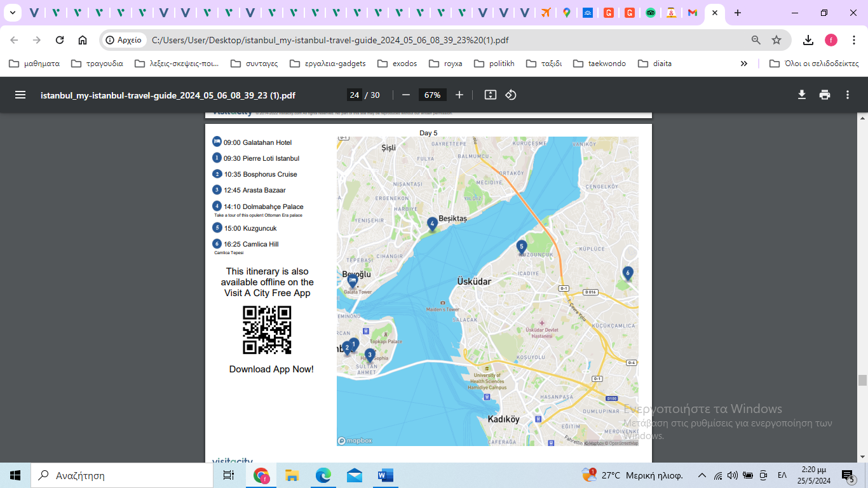Open PDF more actions menu
The height and width of the screenshot is (488, 868).
click(848, 95)
